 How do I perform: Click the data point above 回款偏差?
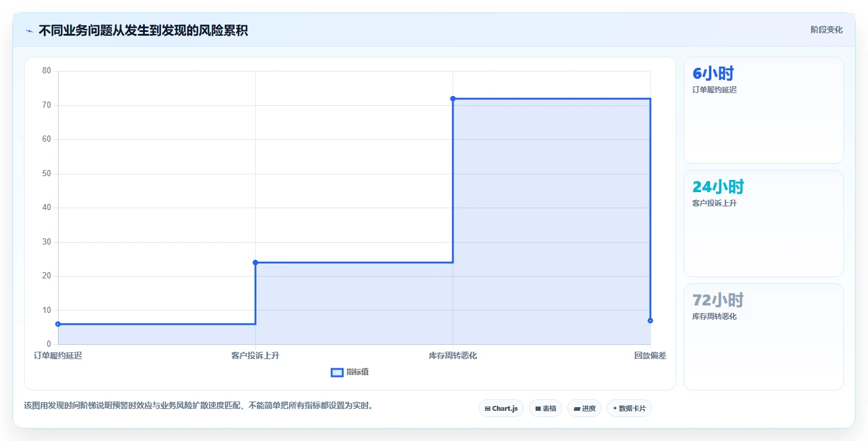pyautogui.click(x=650, y=320)
